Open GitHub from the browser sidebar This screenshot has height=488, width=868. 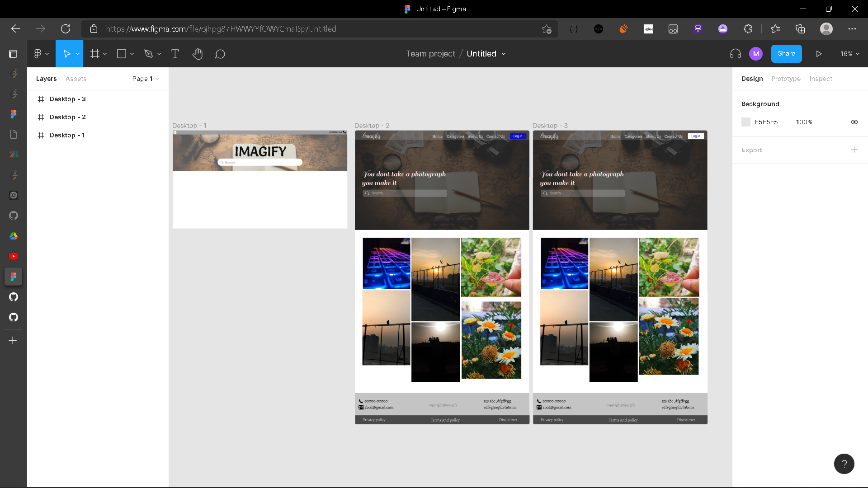pyautogui.click(x=13, y=216)
